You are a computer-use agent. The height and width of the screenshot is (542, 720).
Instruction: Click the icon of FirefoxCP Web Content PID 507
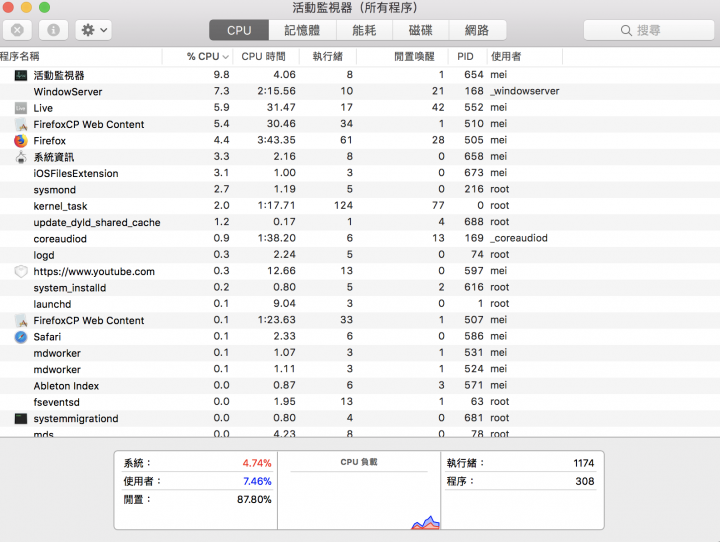pyautogui.click(x=21, y=321)
